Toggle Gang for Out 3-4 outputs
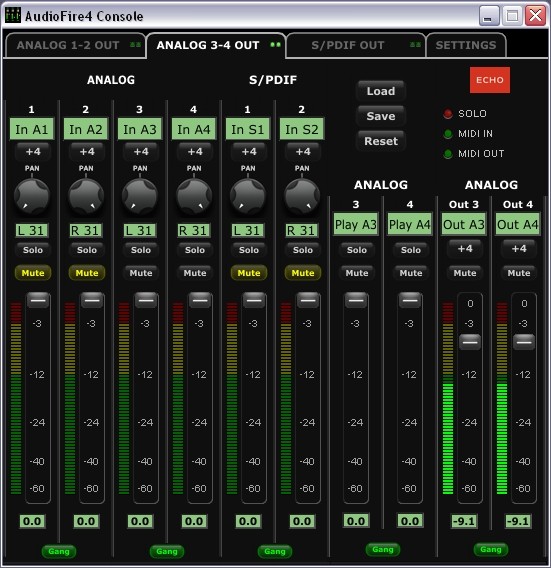 coord(491,550)
